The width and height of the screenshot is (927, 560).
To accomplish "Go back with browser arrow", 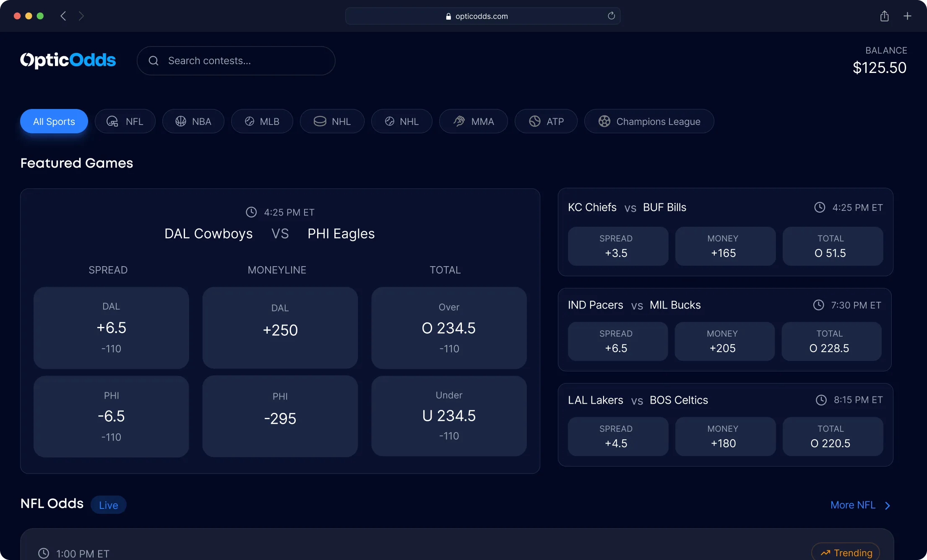I will pyautogui.click(x=63, y=16).
